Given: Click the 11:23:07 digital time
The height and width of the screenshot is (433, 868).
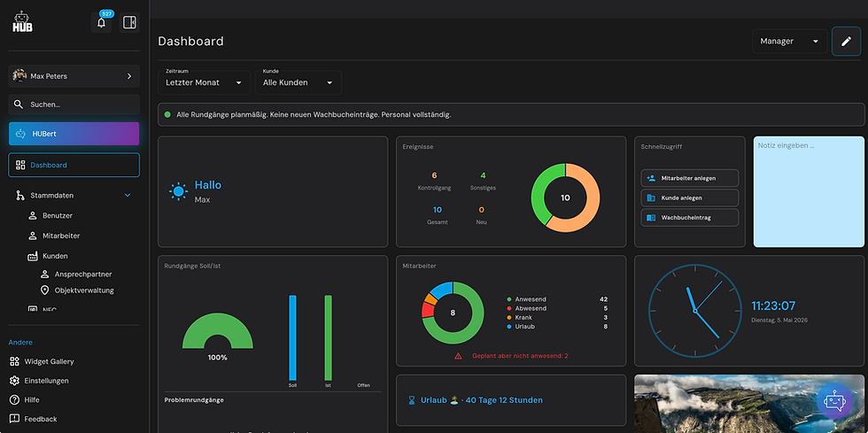Looking at the screenshot, I should pyautogui.click(x=773, y=305).
